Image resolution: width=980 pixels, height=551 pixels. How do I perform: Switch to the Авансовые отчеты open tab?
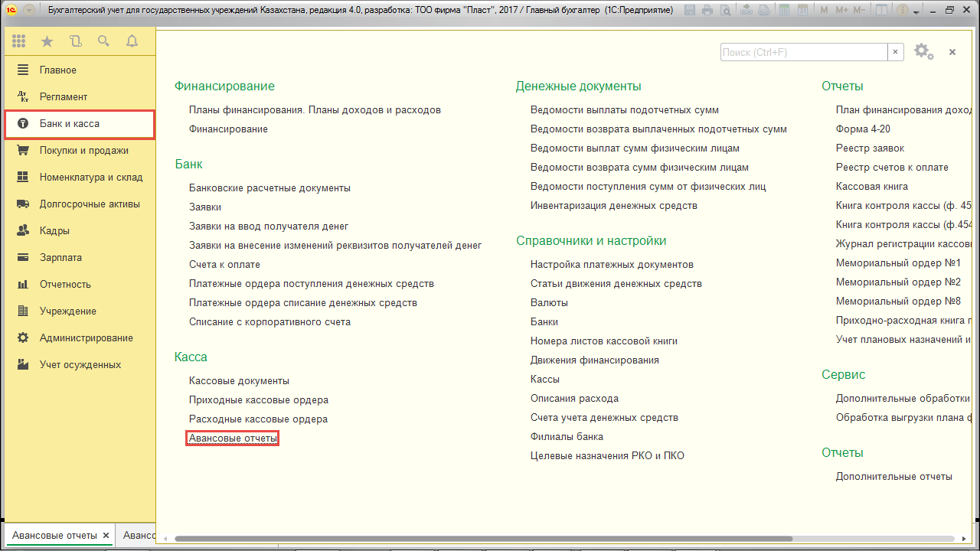54,535
